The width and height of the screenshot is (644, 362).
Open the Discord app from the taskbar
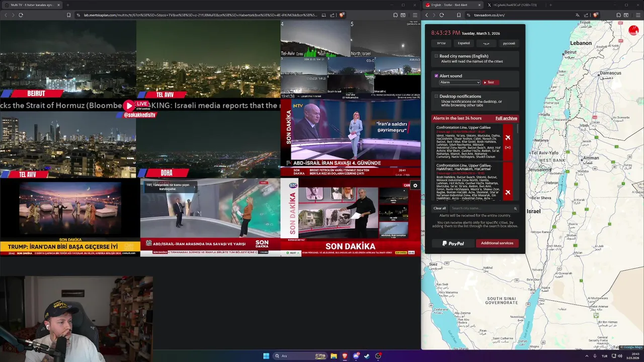[x=356, y=356]
